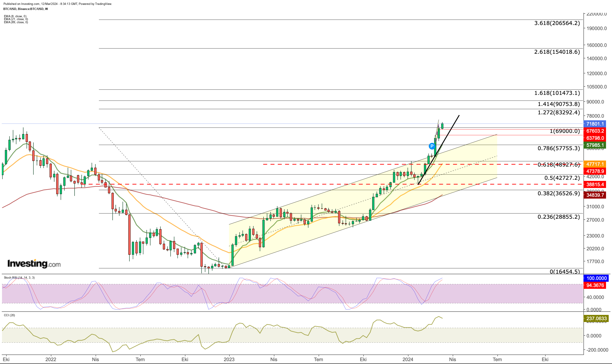Select the CCI (20) pane label
Viewport: 612px width, 364px height.
(x=9, y=315)
